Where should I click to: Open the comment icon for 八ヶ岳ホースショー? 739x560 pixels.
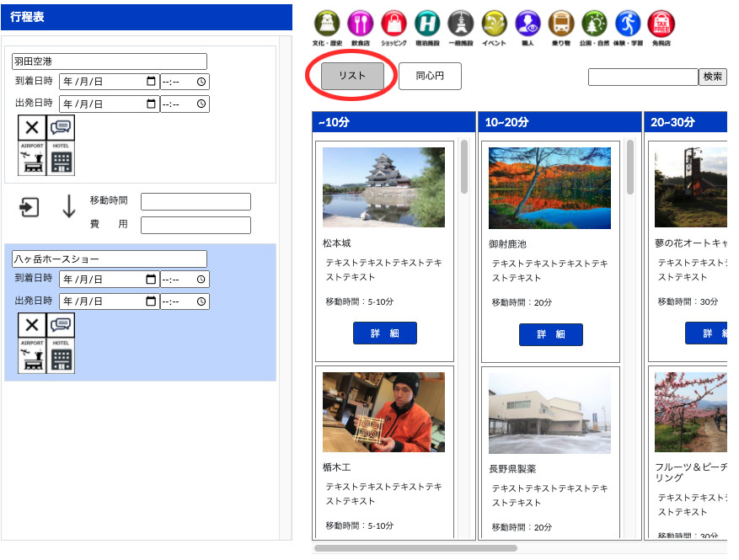pyautogui.click(x=61, y=325)
